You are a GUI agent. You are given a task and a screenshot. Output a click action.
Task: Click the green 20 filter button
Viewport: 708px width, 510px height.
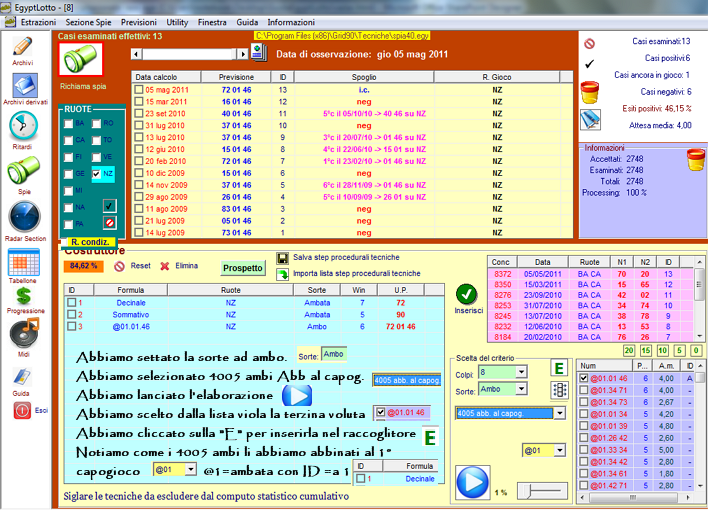click(x=629, y=351)
